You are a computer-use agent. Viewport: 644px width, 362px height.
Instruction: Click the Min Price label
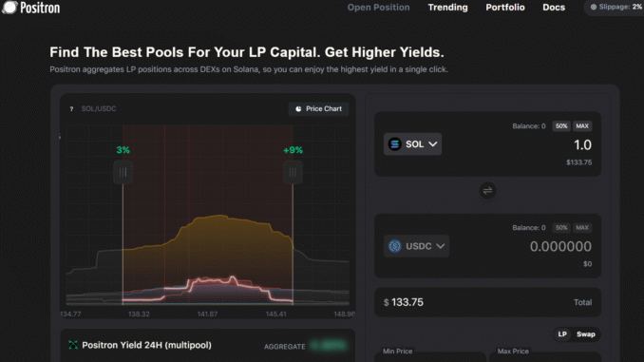click(398, 352)
